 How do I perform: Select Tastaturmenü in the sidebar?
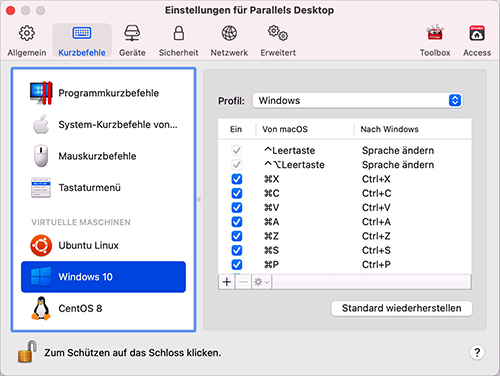click(103, 188)
